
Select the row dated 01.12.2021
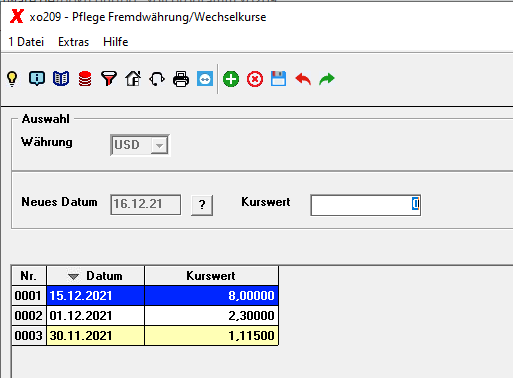pos(145,316)
